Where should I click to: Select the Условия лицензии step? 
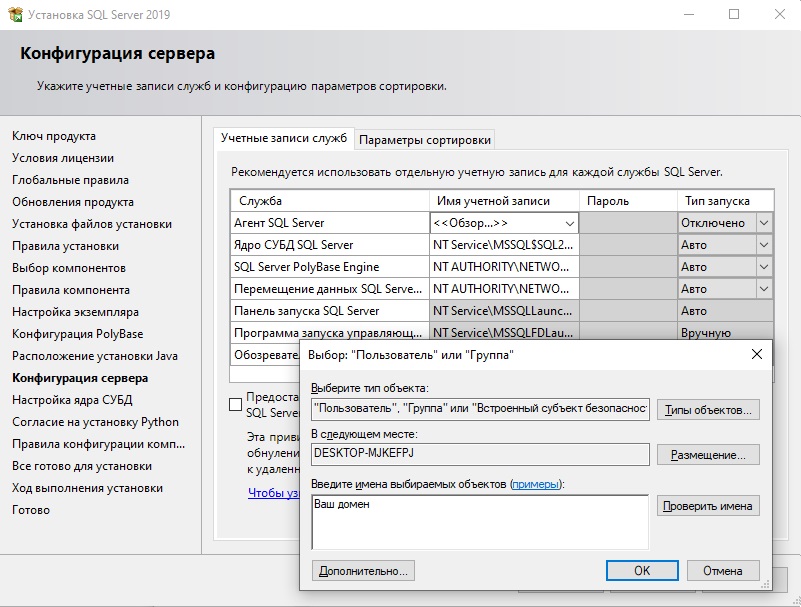point(63,158)
